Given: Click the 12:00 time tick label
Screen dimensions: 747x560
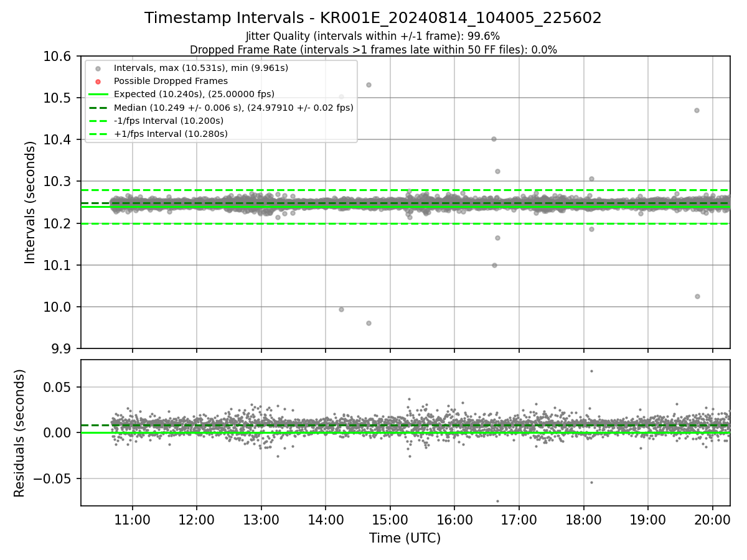Looking at the screenshot, I should [x=197, y=520].
